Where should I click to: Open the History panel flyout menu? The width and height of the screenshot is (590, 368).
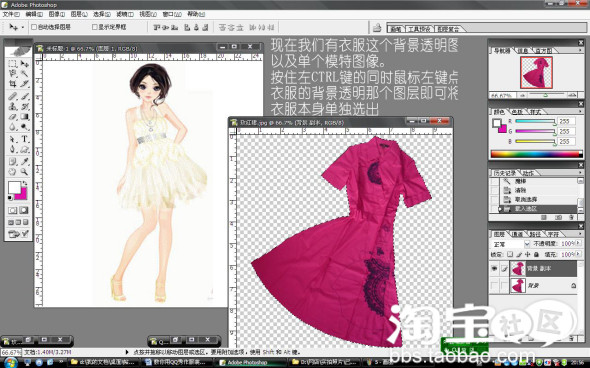(x=580, y=173)
